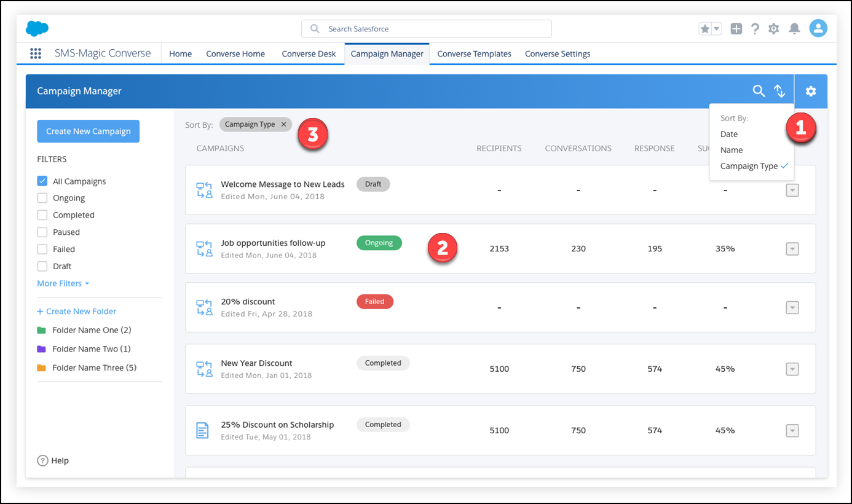Click Completed badge on New Year Discount
The width and height of the screenshot is (852, 504).
[383, 363]
